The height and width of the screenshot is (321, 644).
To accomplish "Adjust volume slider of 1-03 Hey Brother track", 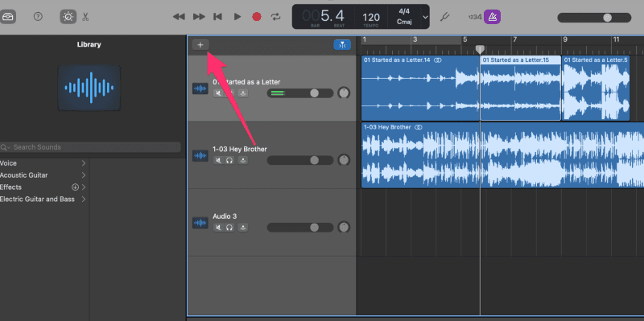I will tap(300, 160).
